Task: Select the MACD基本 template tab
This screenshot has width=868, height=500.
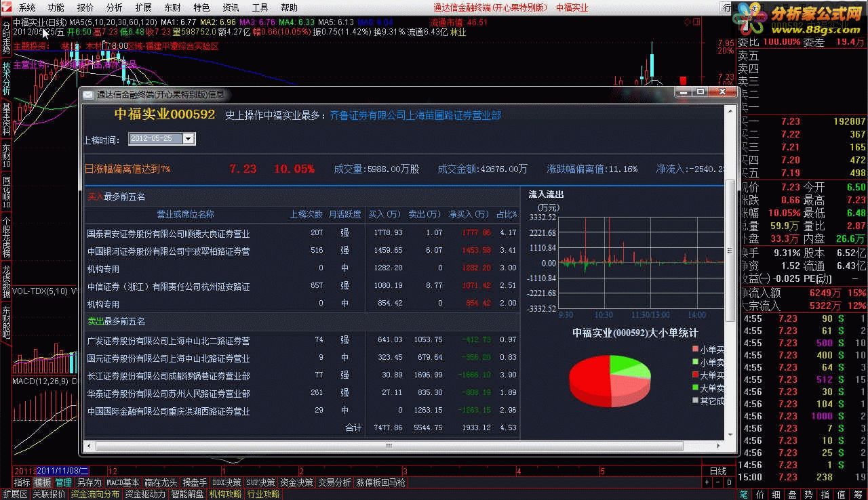Action: click(123, 482)
